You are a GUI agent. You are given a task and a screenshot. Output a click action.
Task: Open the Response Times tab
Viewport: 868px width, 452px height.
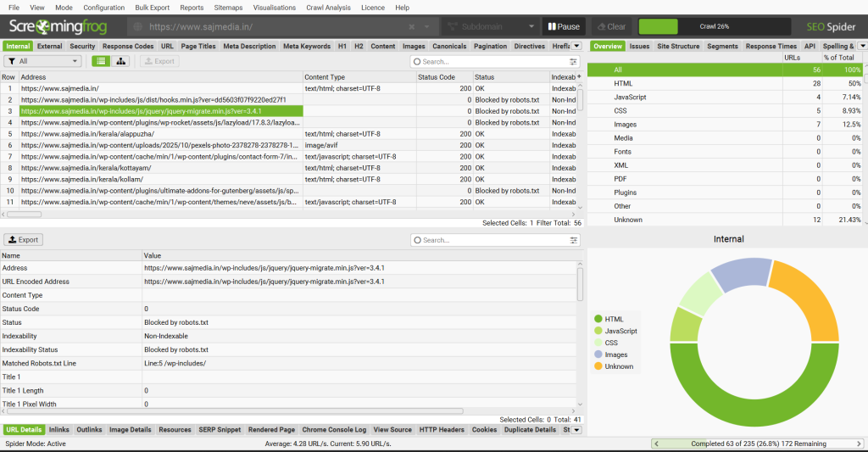(771, 46)
